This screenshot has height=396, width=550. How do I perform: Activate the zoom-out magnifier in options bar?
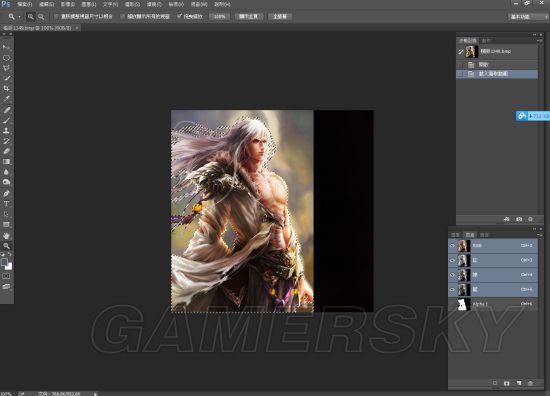pyautogui.click(x=41, y=16)
